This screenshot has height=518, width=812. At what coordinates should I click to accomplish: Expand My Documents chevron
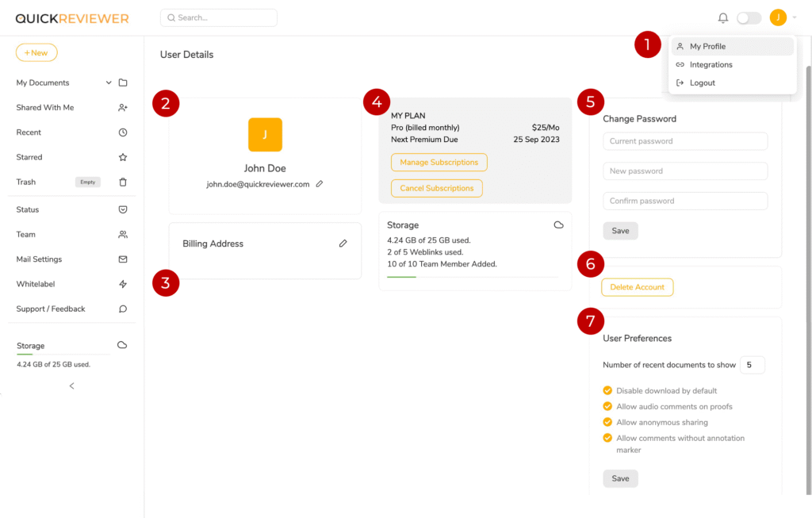coord(109,82)
